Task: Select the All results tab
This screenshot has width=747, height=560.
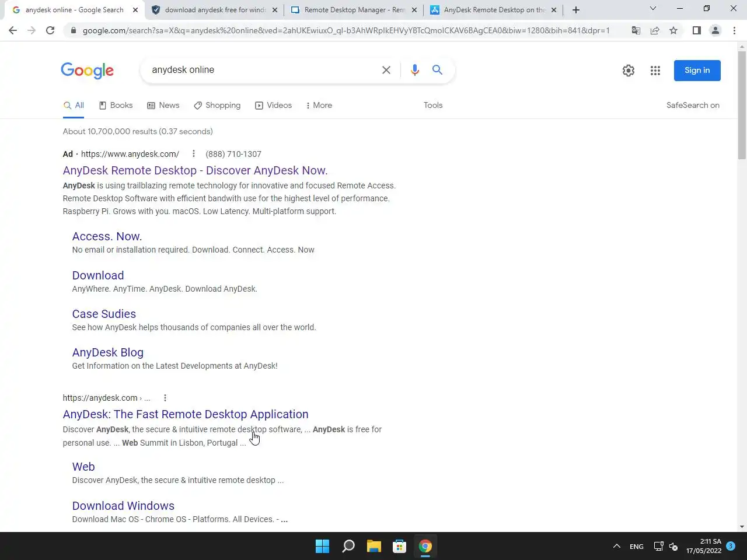Action: click(x=74, y=106)
